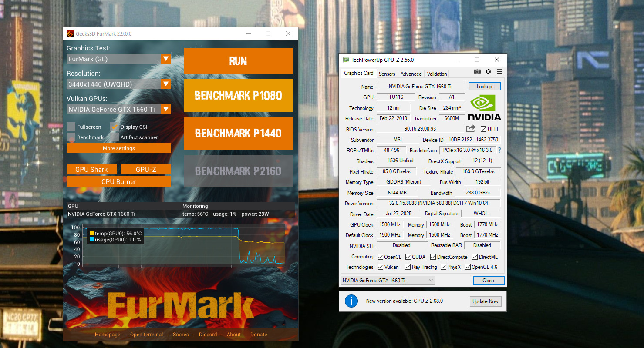The width and height of the screenshot is (644, 348).
Task: Click the GPU monitoring graph
Action: coord(183,246)
